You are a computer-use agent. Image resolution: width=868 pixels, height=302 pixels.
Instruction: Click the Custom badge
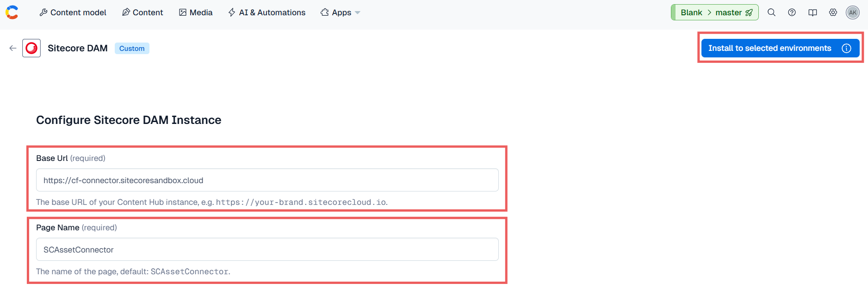point(132,49)
